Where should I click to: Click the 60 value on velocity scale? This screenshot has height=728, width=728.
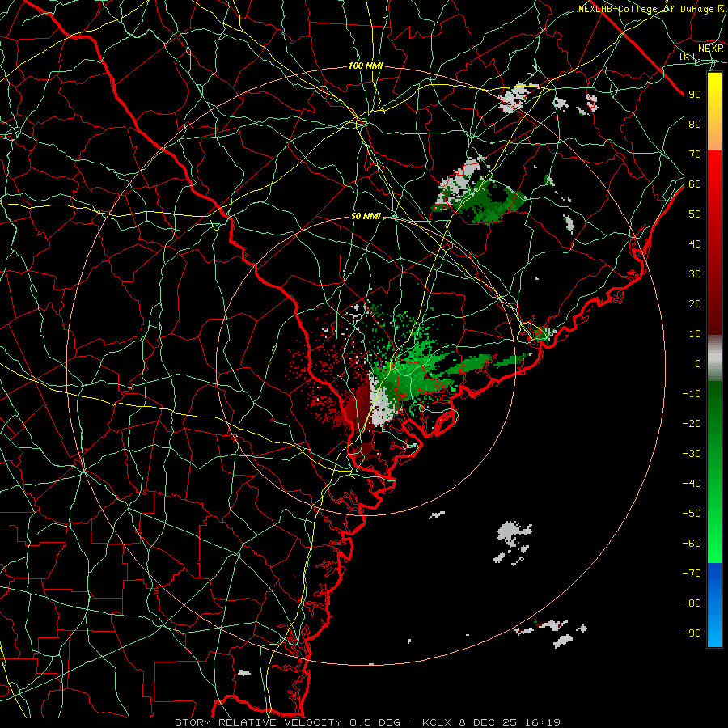[x=695, y=184]
